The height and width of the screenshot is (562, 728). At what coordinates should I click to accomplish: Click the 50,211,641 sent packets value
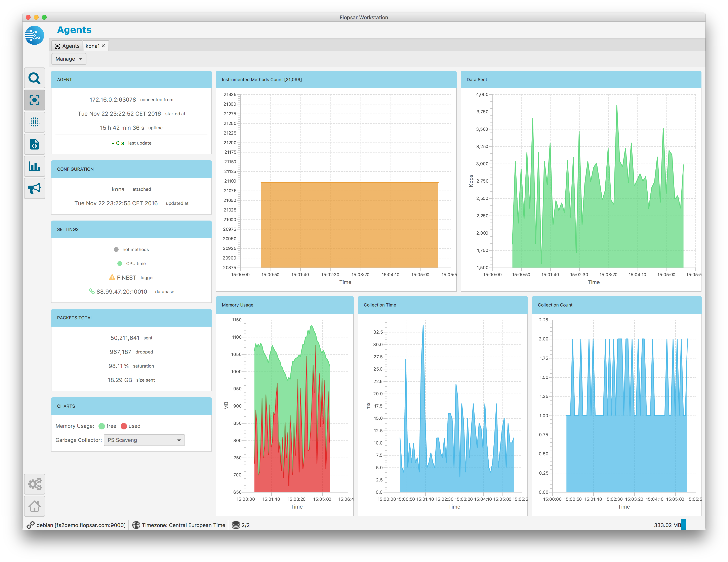[125, 338]
